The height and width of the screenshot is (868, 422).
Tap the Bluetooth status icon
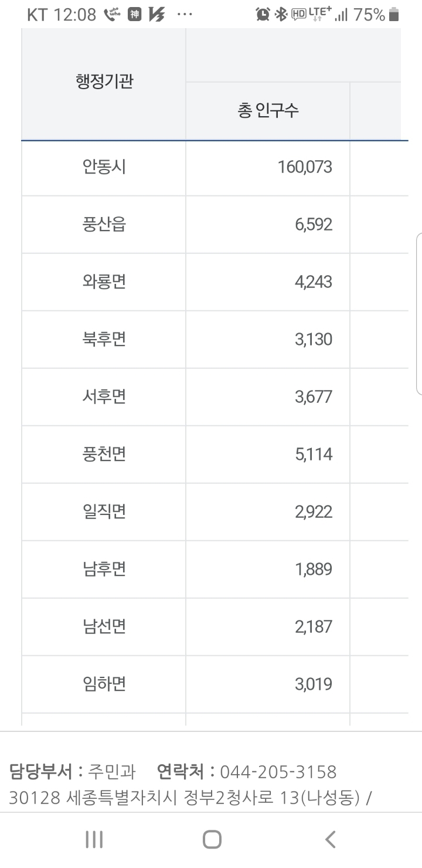(281, 15)
